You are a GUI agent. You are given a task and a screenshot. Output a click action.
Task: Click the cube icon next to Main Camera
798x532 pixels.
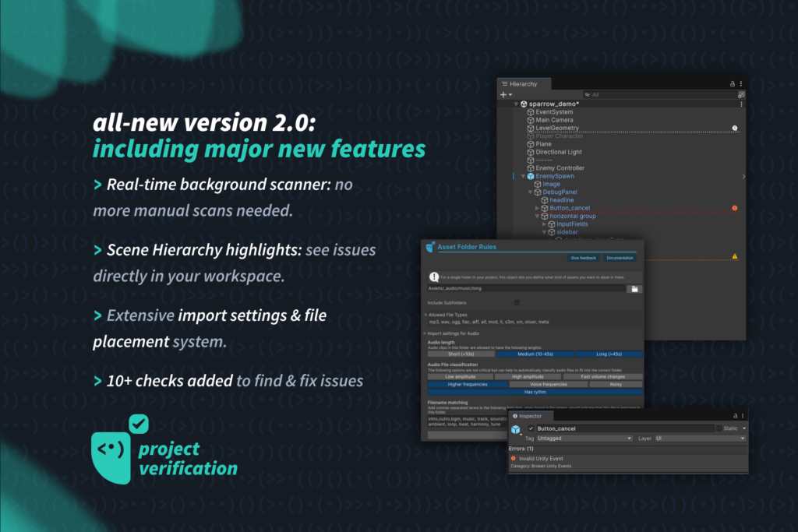(x=530, y=120)
